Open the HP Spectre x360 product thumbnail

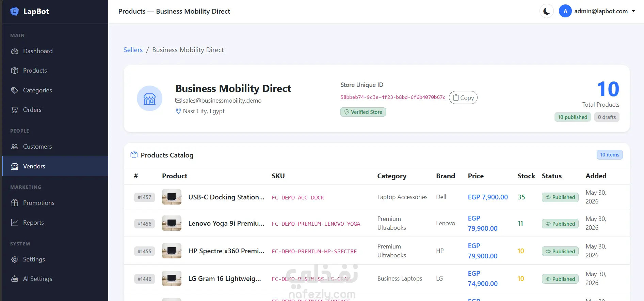pos(172,251)
